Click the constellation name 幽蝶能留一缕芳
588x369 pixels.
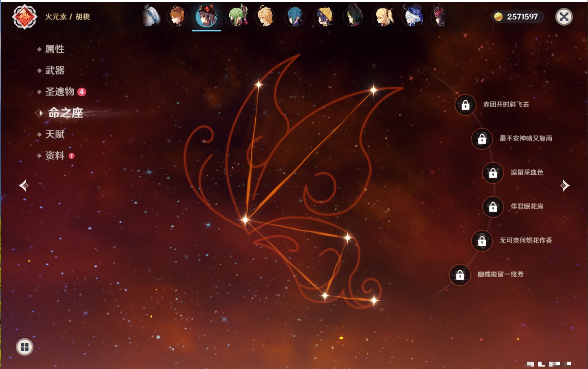pyautogui.click(x=501, y=274)
